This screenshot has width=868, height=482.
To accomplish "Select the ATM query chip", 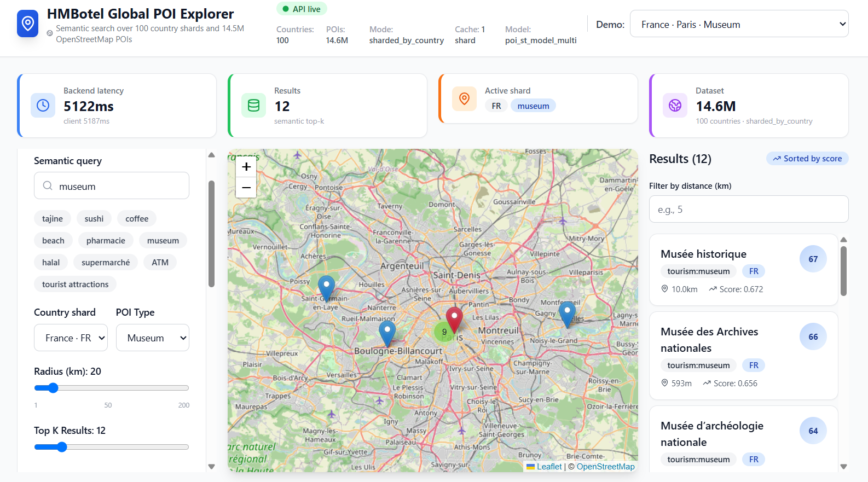I will tap(160, 262).
